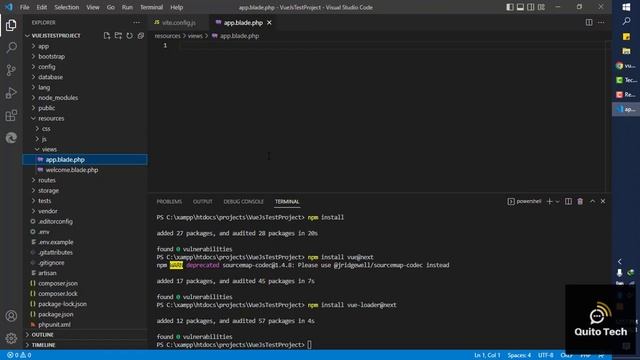The width and height of the screenshot is (640, 360).
Task: Toggle secondary side bar layout icon
Action: tap(531, 7)
